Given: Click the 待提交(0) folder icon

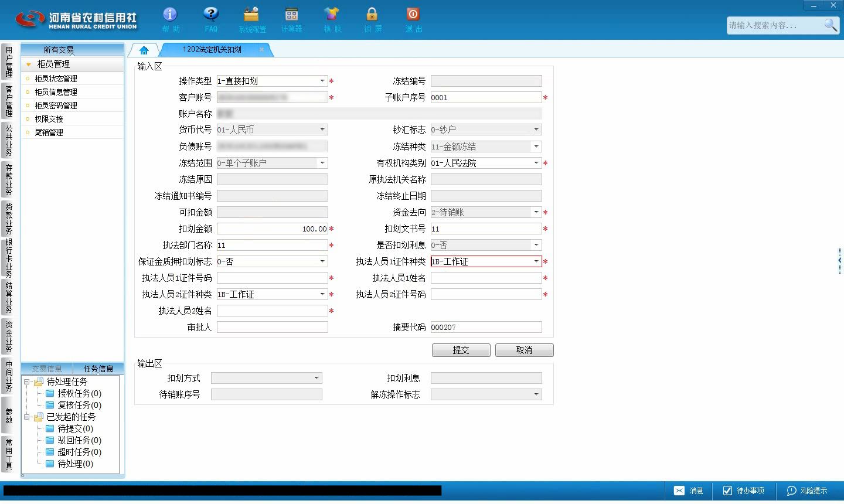Looking at the screenshot, I should [x=50, y=428].
